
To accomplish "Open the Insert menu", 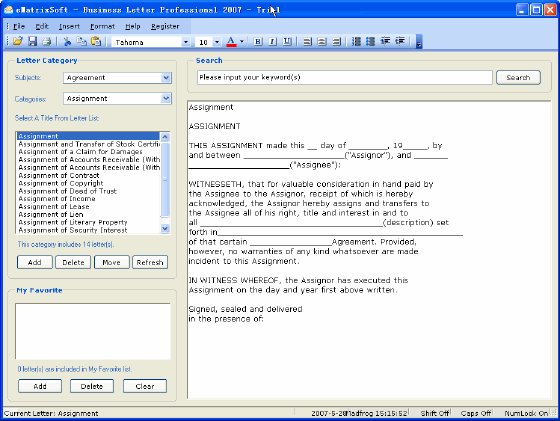I will (x=69, y=26).
